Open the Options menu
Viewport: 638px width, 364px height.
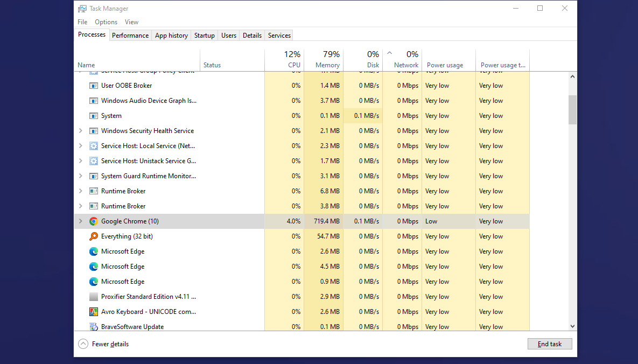[106, 22]
